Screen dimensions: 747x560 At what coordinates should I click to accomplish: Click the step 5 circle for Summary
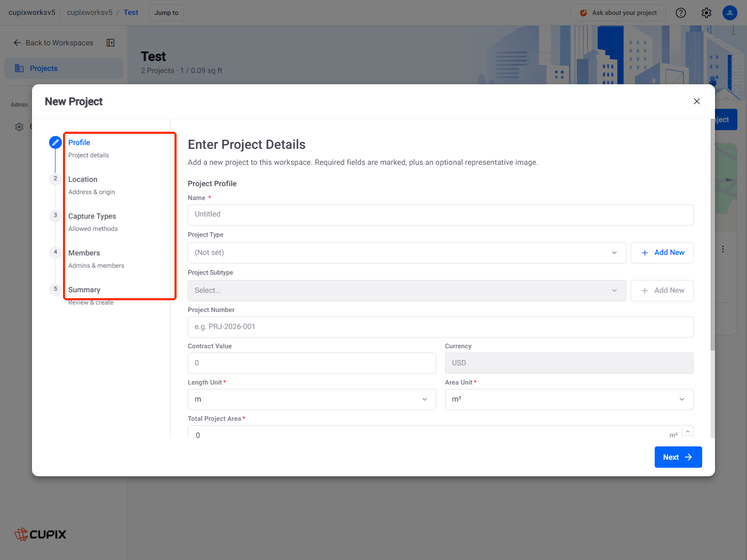point(55,289)
